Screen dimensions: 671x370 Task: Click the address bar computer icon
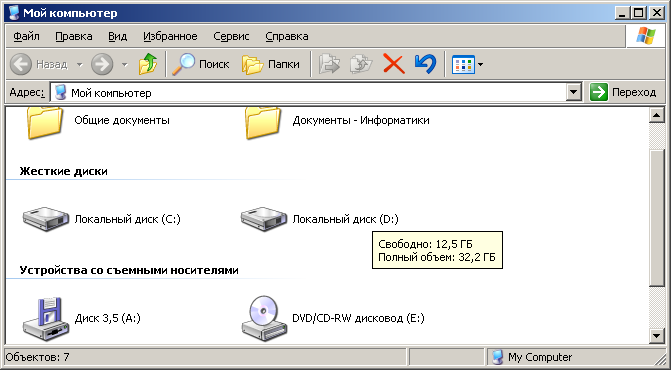(61, 92)
